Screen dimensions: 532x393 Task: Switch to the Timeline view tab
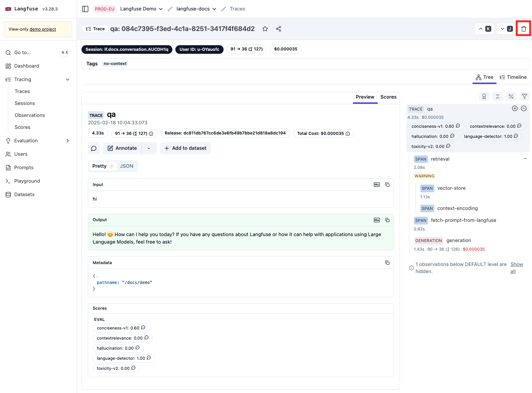513,77
